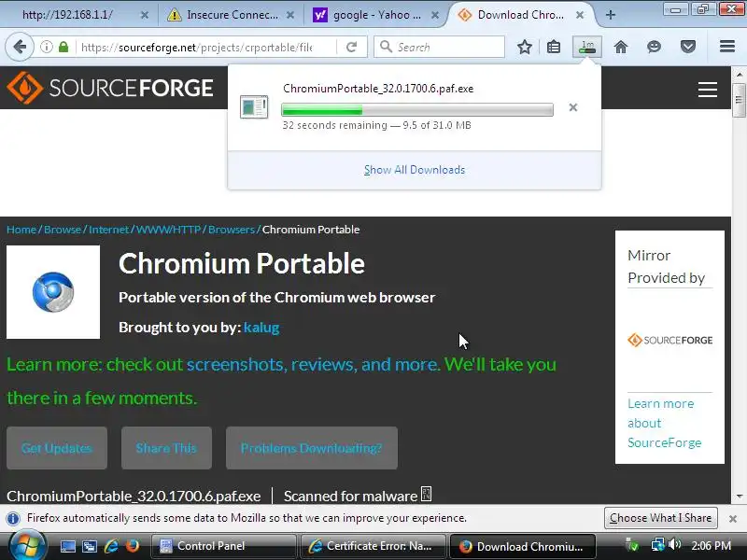747x560 pixels.
Task: Open the Firefox Hello chat icon
Action: [x=655, y=47]
